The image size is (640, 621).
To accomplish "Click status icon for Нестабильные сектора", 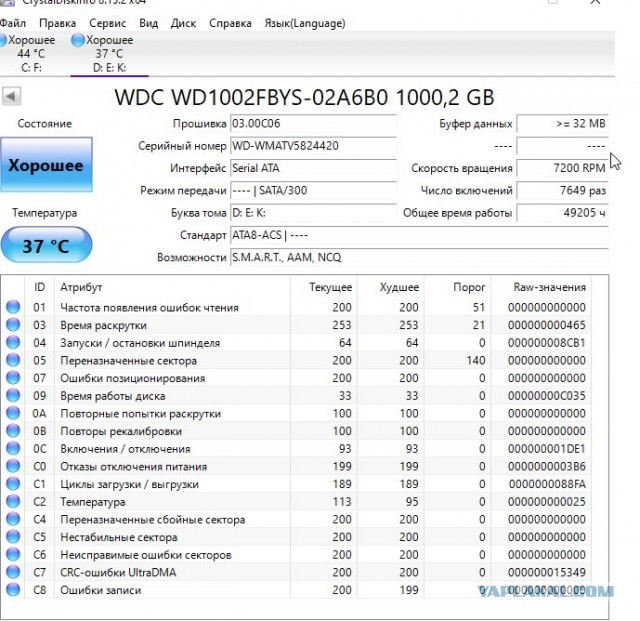I will (x=13, y=537).
